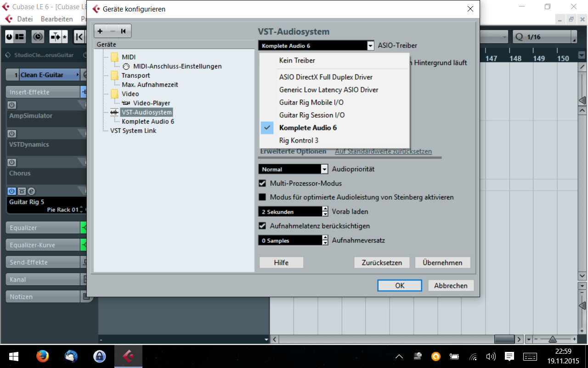The height and width of the screenshot is (368, 588).
Task: Add a device with the plus button
Action: click(x=100, y=31)
